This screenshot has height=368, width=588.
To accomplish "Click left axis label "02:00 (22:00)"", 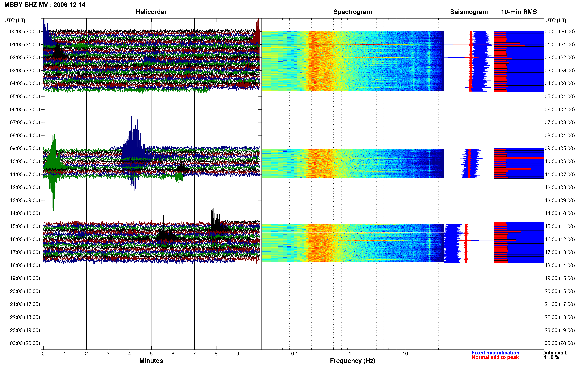I will [25, 57].
